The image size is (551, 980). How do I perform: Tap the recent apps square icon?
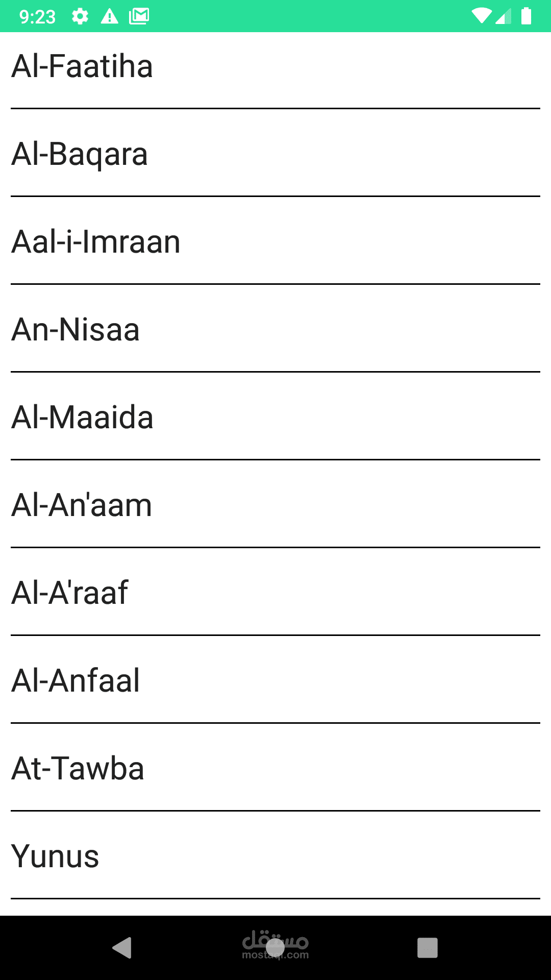point(428,948)
